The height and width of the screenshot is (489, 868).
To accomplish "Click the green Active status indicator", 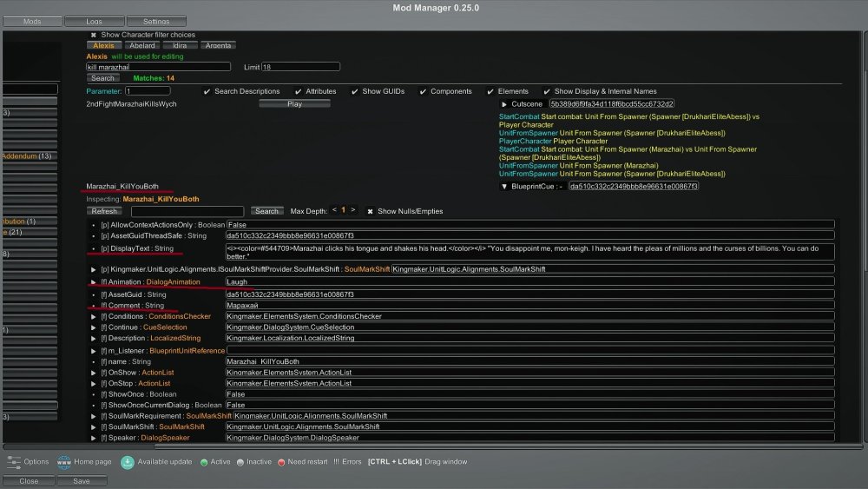I will tap(204, 462).
